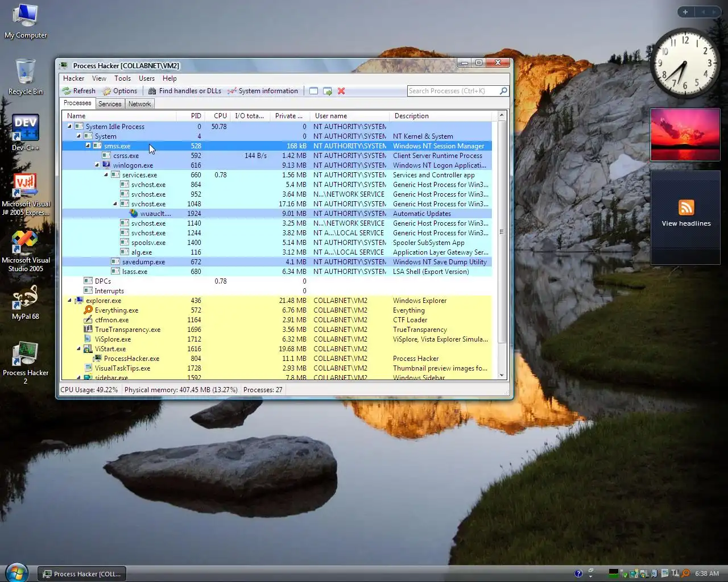728x582 pixels.
Task: Open the Tools menu
Action: [122, 78]
